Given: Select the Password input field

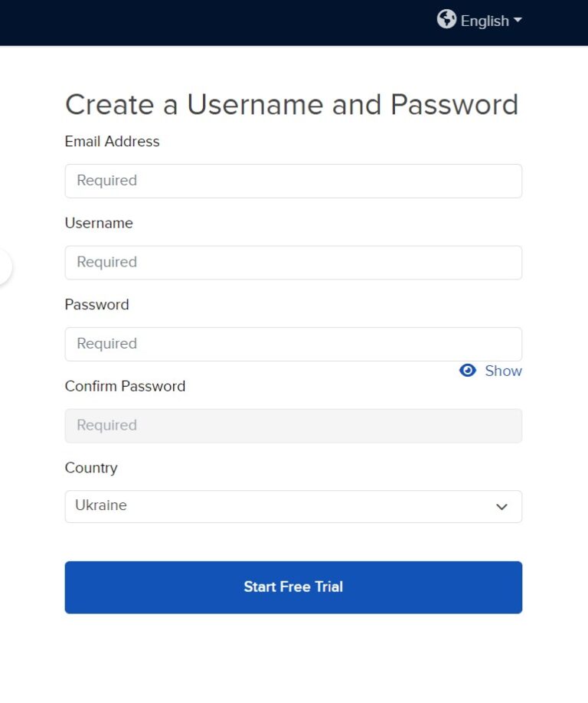Looking at the screenshot, I should [293, 344].
